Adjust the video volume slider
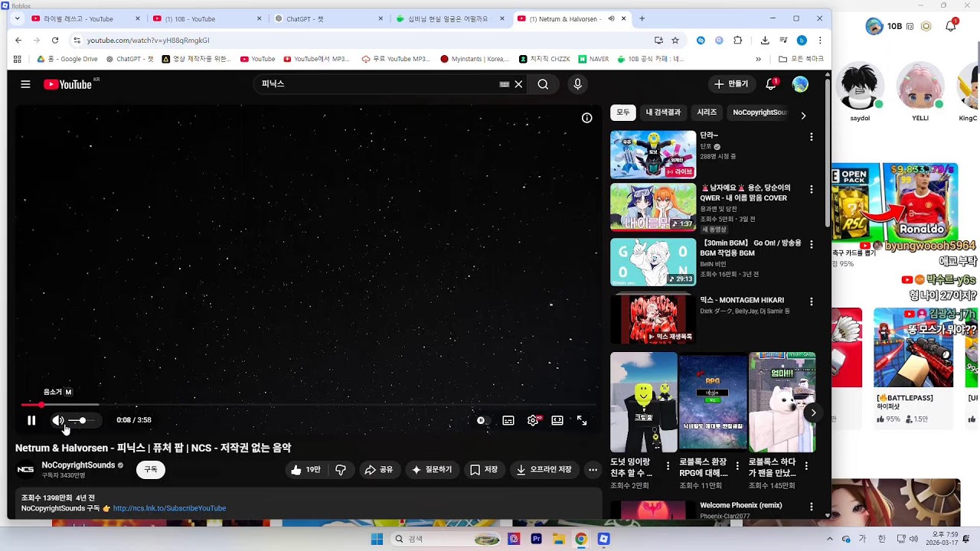The width and height of the screenshot is (980, 551). point(80,420)
